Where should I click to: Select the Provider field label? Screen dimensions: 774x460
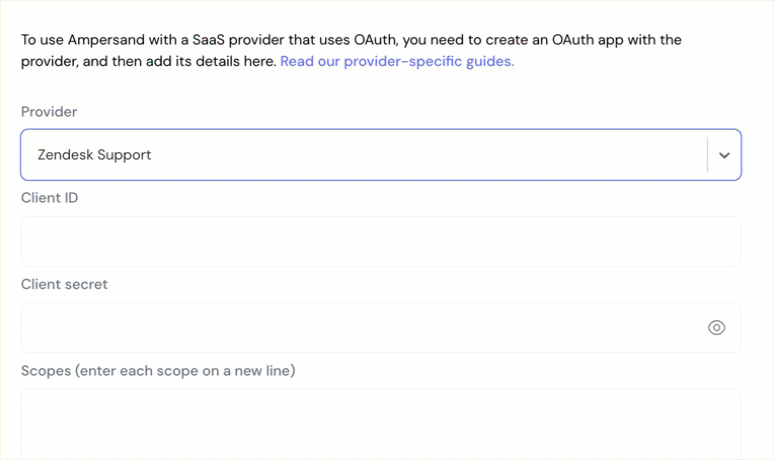[49, 112]
